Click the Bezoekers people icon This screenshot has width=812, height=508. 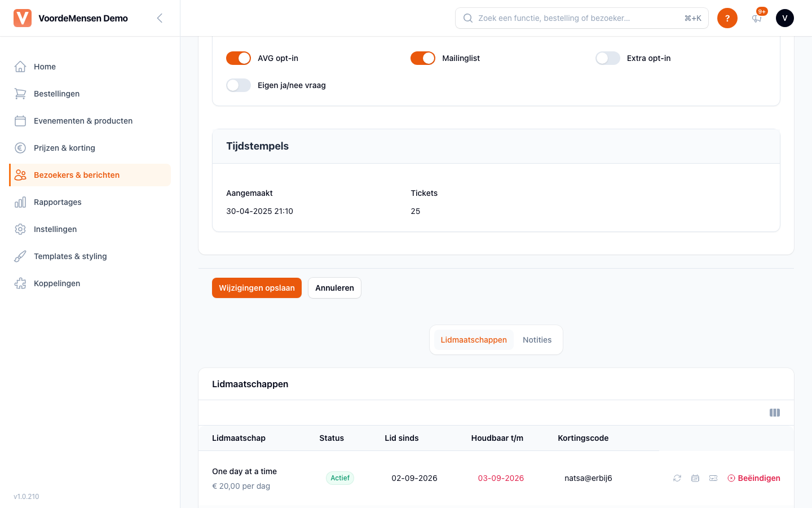[x=20, y=175]
